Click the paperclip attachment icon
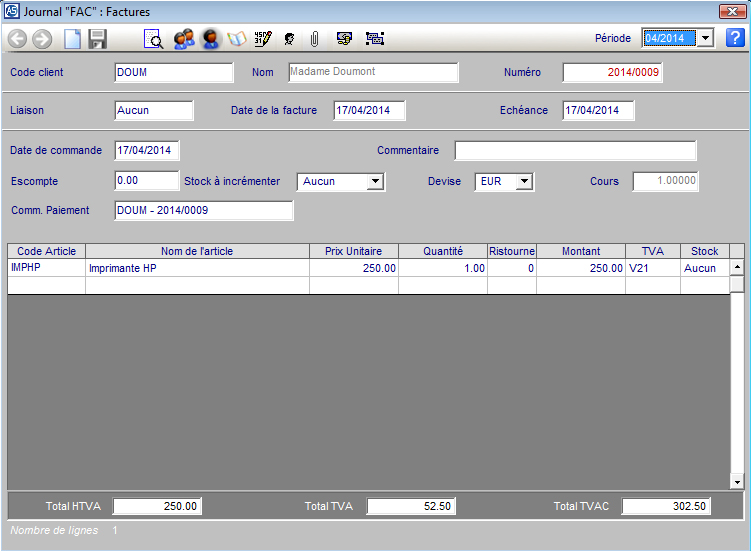 pos(314,39)
